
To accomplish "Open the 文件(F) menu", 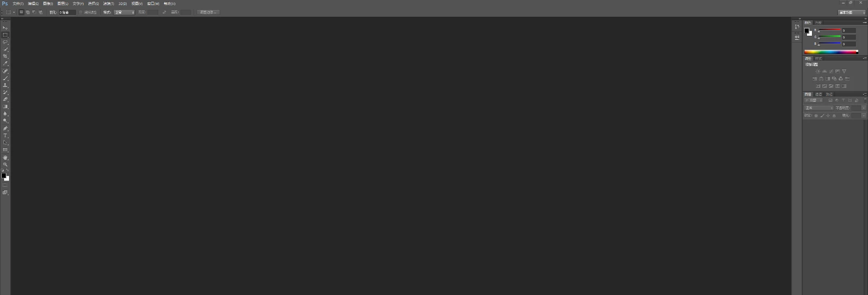I will click(18, 4).
